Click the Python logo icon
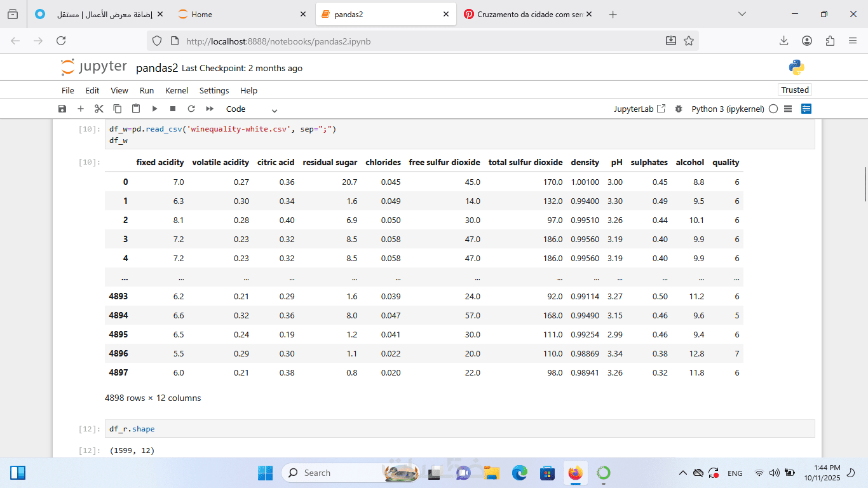 click(796, 67)
